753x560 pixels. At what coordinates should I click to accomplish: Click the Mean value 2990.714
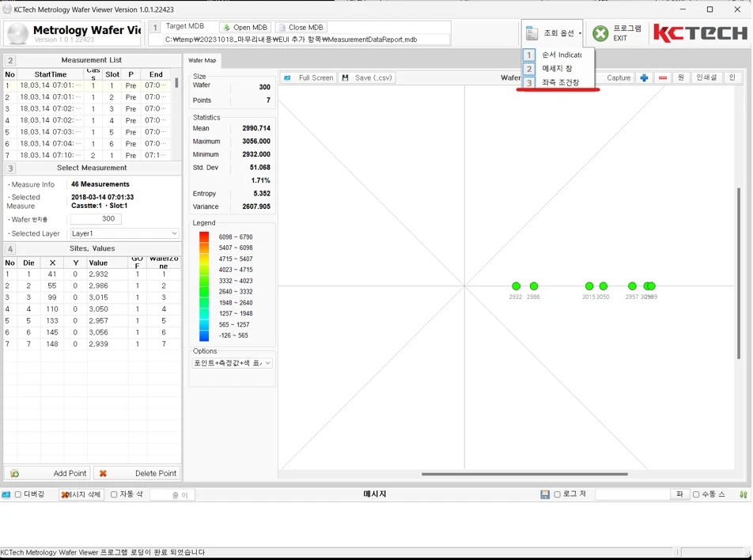click(256, 128)
